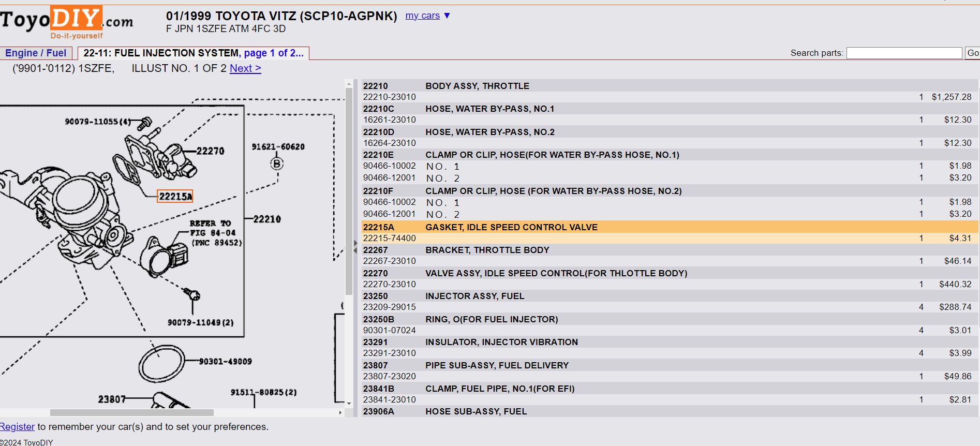This screenshot has height=446, width=980.
Task: Click the ToyoDIY.com logo
Action: (x=66, y=22)
